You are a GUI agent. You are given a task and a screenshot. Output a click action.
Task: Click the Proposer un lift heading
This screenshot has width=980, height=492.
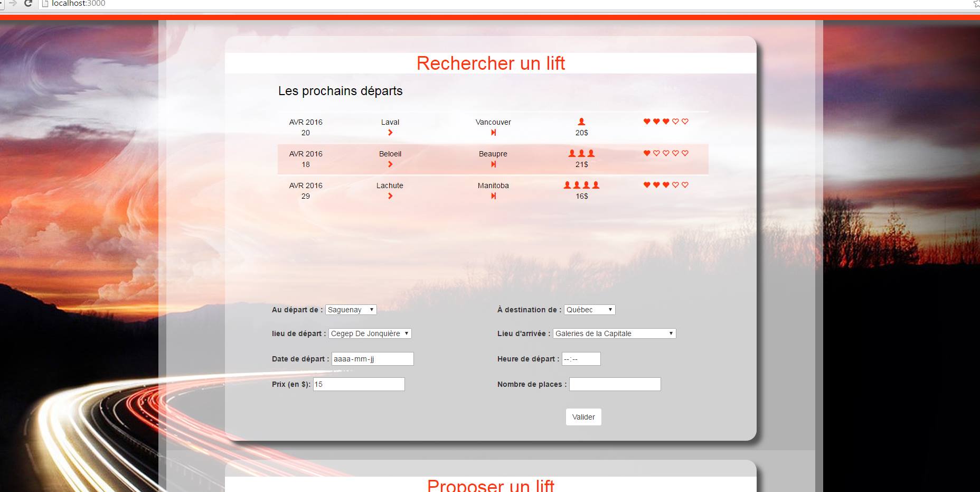click(491, 485)
